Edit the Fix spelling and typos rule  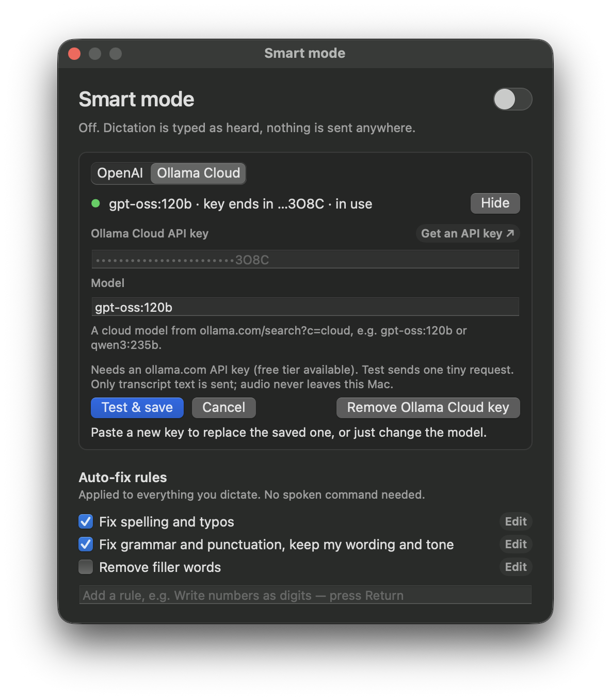click(x=516, y=521)
